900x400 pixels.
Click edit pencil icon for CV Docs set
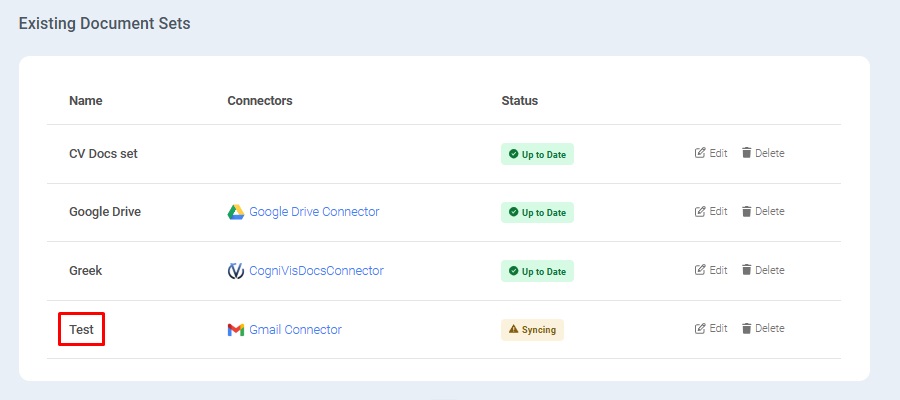pos(700,153)
